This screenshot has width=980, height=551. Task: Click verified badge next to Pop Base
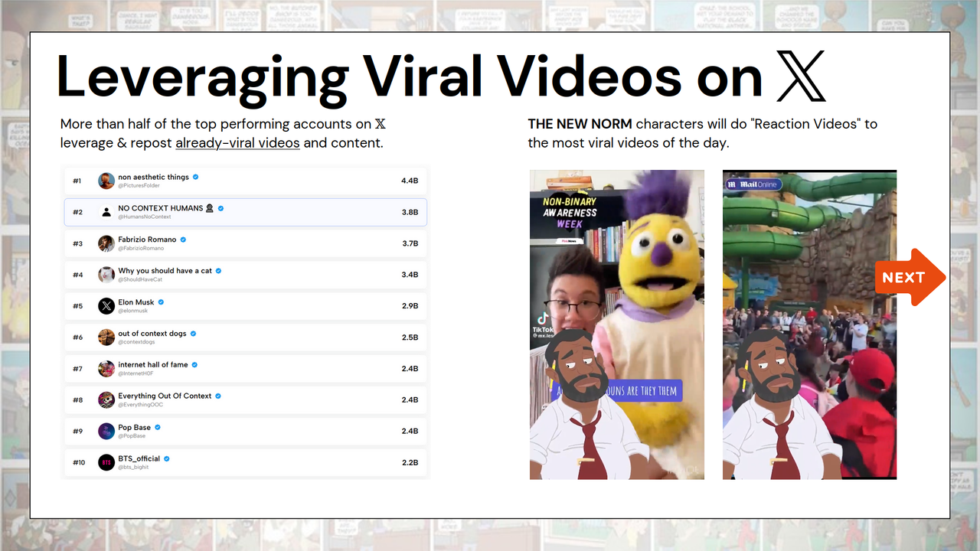pyautogui.click(x=158, y=427)
